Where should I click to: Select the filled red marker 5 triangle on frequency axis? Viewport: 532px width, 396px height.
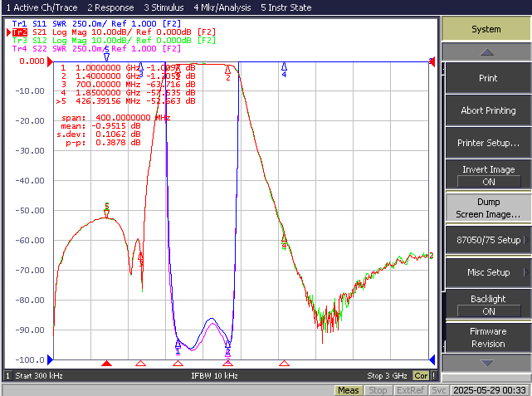[106, 364]
